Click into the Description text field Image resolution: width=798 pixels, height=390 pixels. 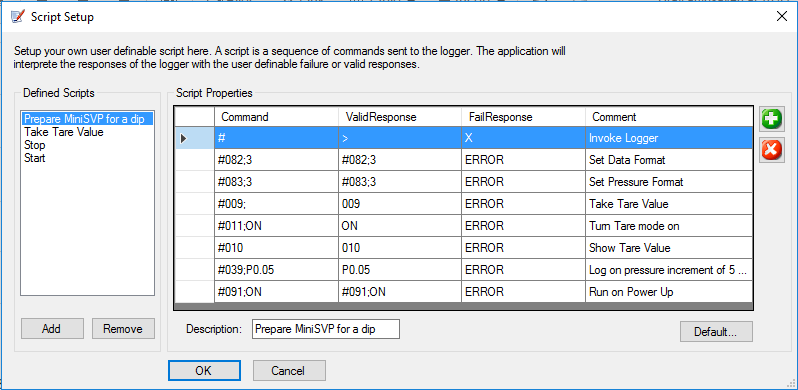(326, 329)
